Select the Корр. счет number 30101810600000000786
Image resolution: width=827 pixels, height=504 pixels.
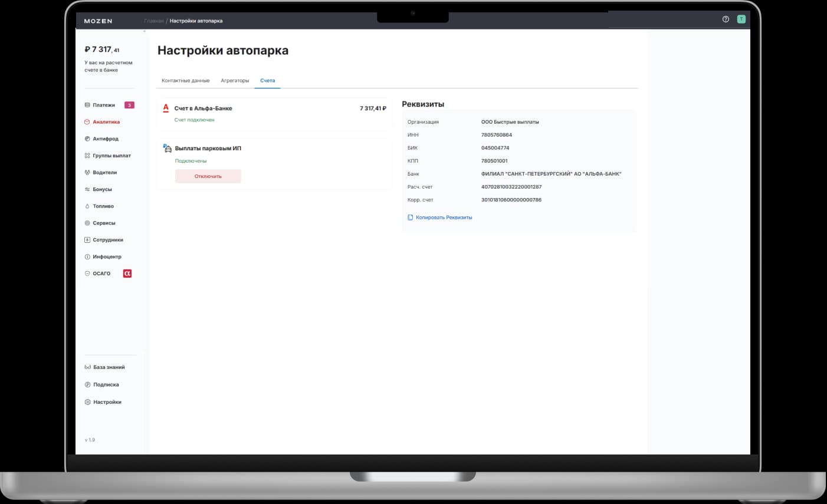(511, 200)
